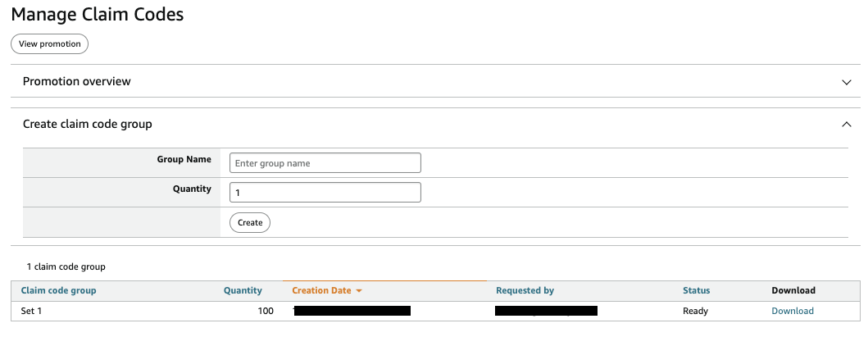Screen dimensions: 868x337
Task: Collapse the Create claim code group chevron
Action: tap(847, 125)
